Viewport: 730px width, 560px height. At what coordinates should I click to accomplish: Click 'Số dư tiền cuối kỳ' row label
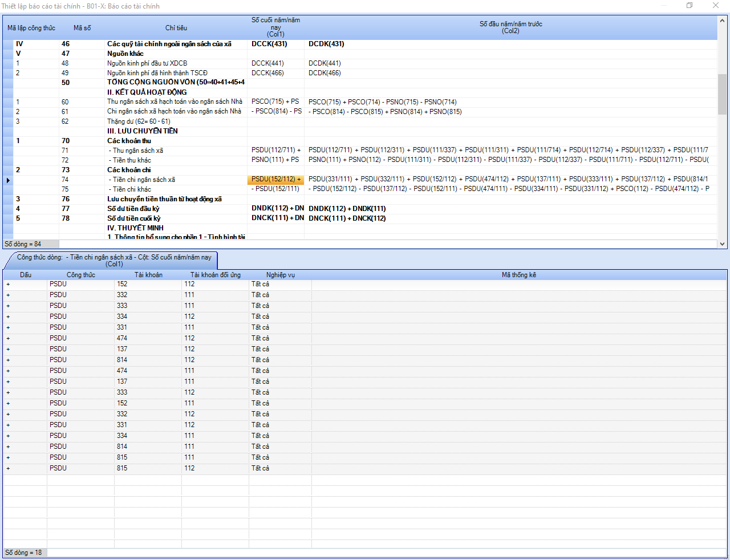tap(133, 218)
